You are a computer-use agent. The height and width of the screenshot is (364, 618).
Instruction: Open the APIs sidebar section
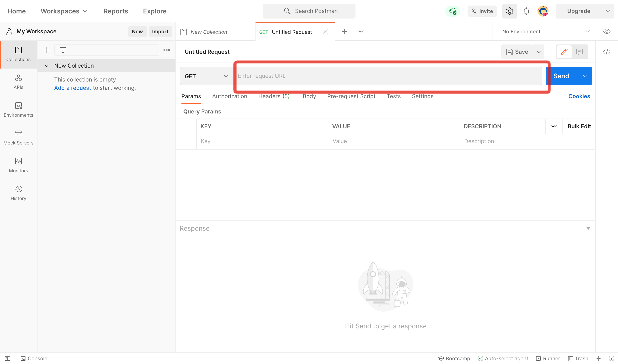point(18,82)
